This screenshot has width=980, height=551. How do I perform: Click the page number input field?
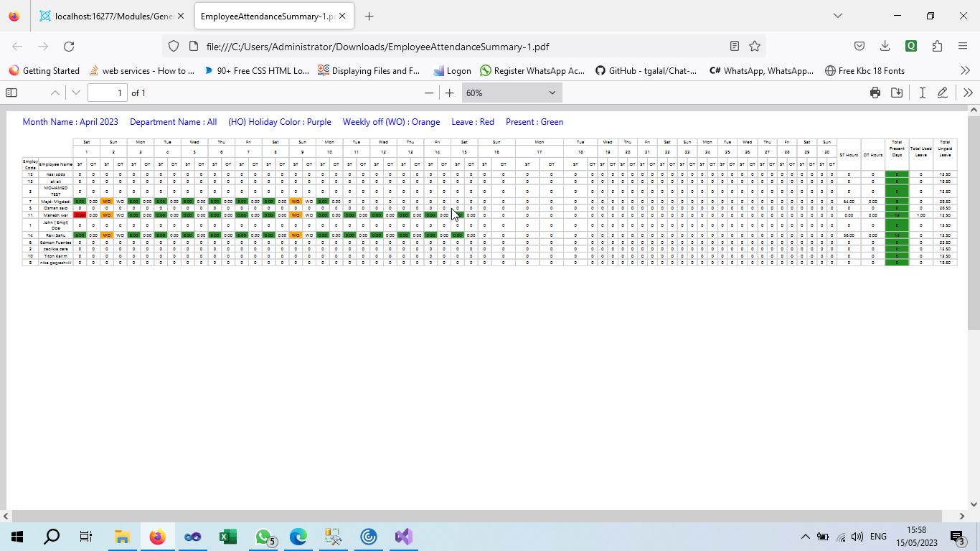pyautogui.click(x=108, y=93)
